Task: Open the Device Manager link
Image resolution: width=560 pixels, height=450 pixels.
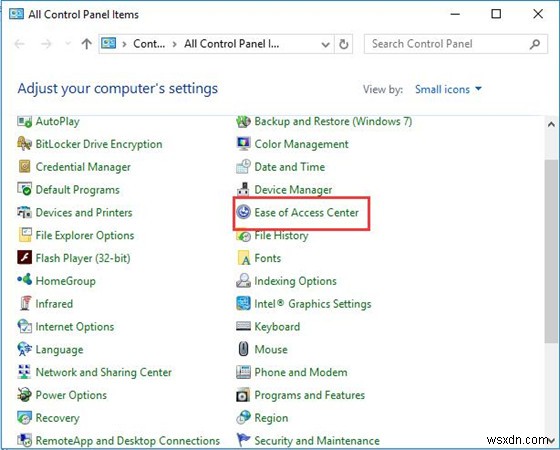Action: tap(293, 190)
